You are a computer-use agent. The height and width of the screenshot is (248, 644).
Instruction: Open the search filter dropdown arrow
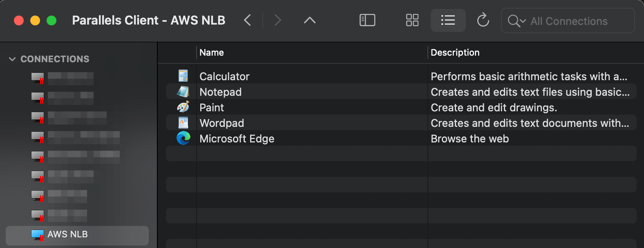523,21
